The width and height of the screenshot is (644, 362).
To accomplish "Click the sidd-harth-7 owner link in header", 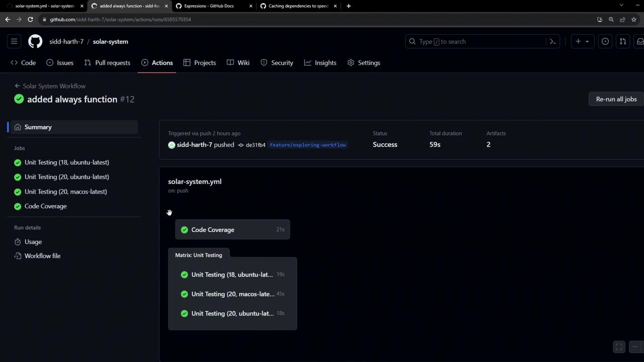I will click(66, 42).
